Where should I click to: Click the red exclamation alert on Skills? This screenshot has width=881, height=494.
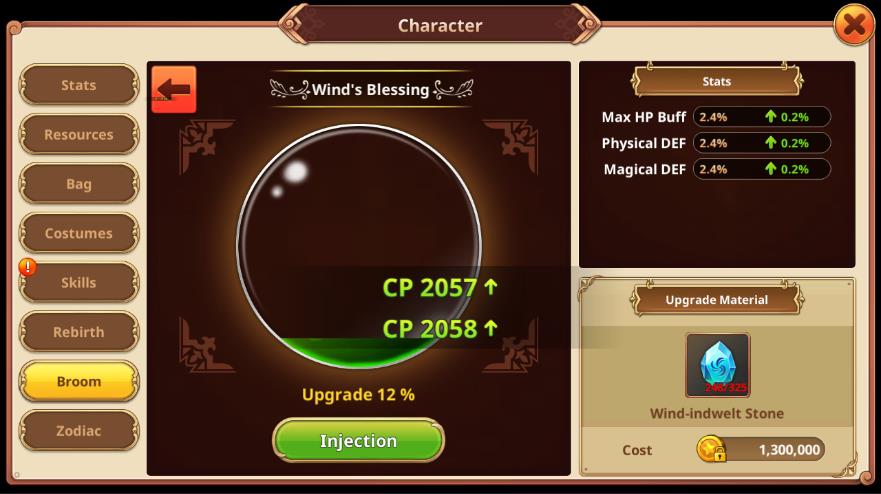tap(28, 267)
